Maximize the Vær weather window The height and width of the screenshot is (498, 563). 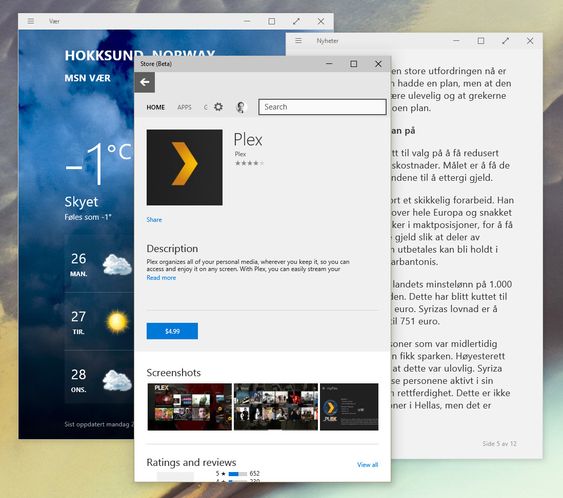point(272,22)
